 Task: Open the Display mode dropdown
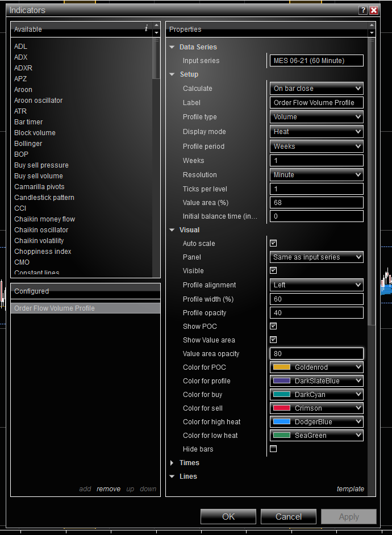tap(316, 131)
